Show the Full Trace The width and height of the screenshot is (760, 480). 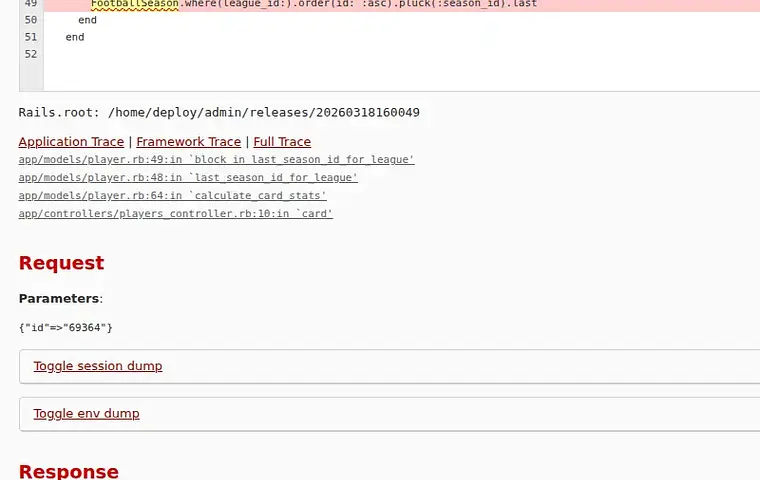282,142
